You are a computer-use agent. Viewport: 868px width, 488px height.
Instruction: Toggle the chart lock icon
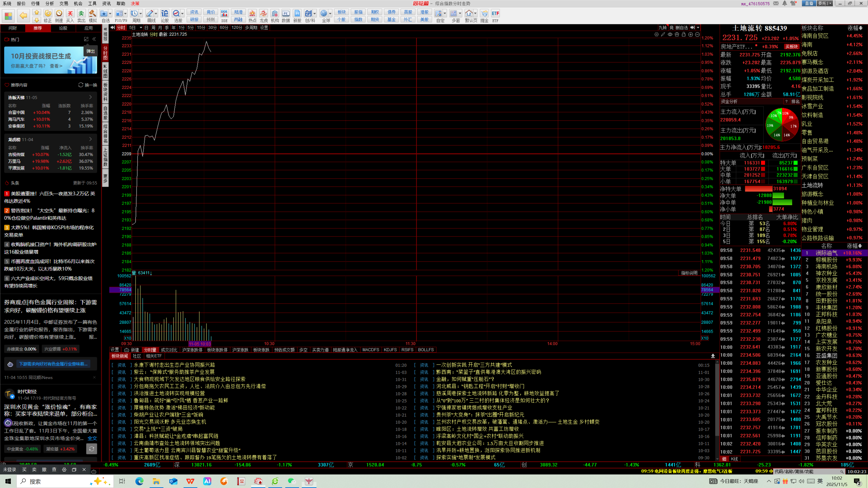coord(684,35)
